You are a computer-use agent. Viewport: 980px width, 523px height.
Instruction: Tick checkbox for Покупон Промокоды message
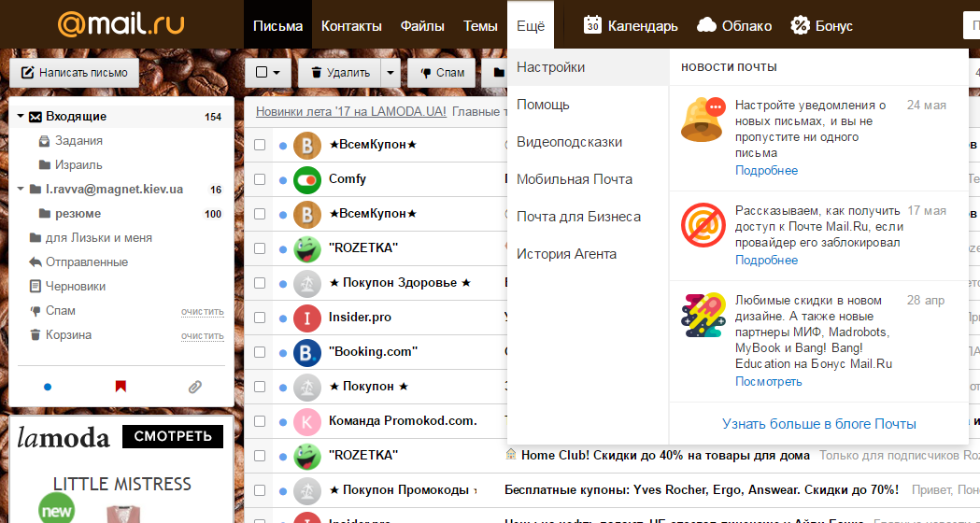(x=260, y=490)
